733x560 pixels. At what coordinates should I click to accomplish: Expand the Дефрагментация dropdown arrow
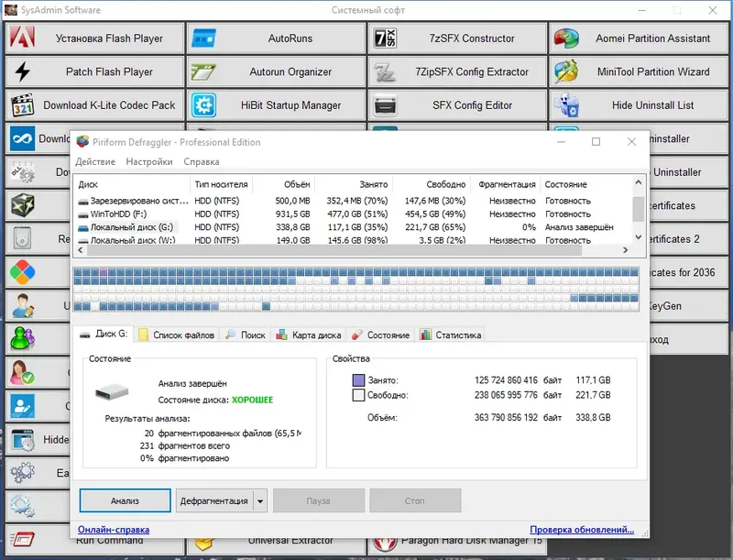click(x=260, y=501)
